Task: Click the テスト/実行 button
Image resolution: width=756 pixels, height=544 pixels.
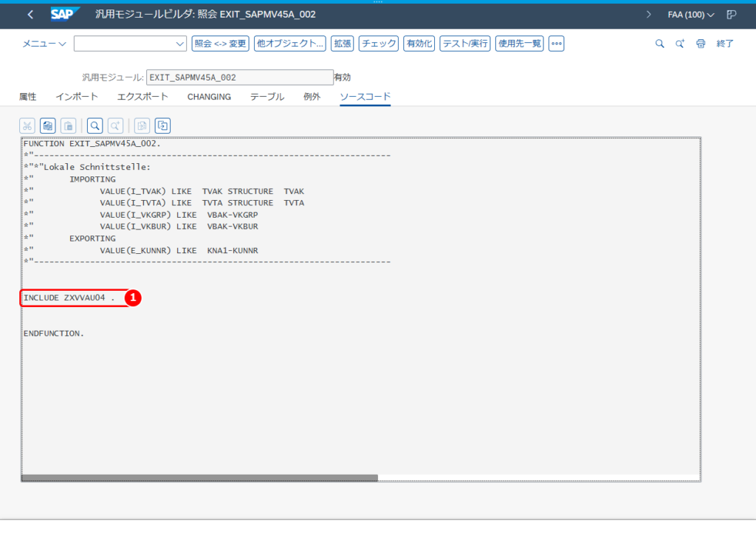Action: (465, 44)
